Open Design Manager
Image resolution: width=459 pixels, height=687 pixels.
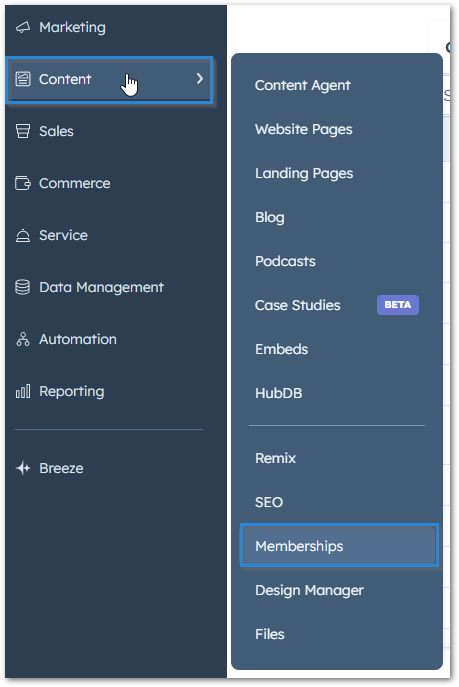pos(309,590)
